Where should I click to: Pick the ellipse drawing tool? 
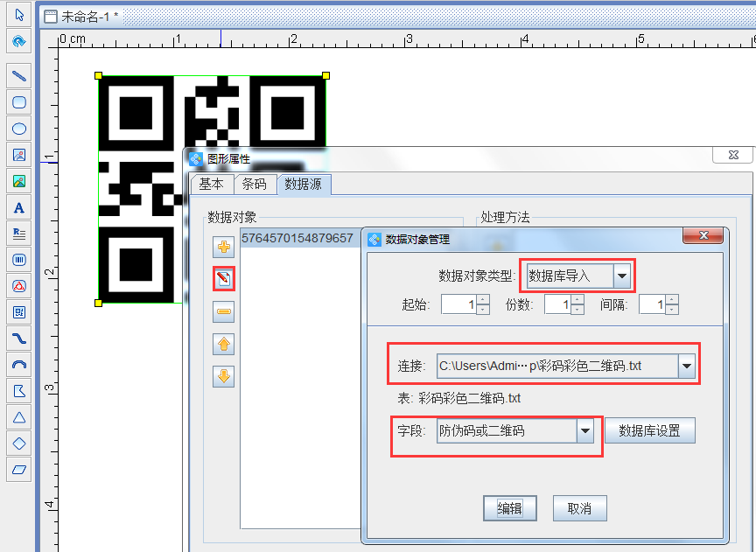point(19,129)
